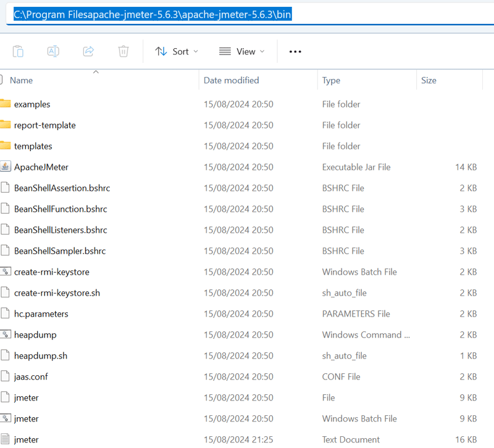Open the See more ellipsis menu
Image resolution: width=494 pixels, height=448 pixels.
[x=295, y=52]
